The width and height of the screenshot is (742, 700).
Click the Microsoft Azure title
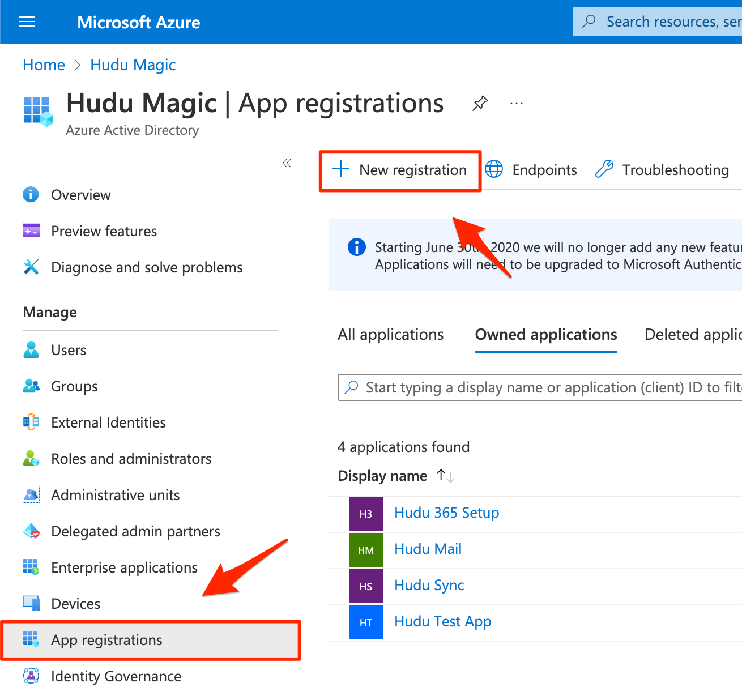[x=139, y=22]
